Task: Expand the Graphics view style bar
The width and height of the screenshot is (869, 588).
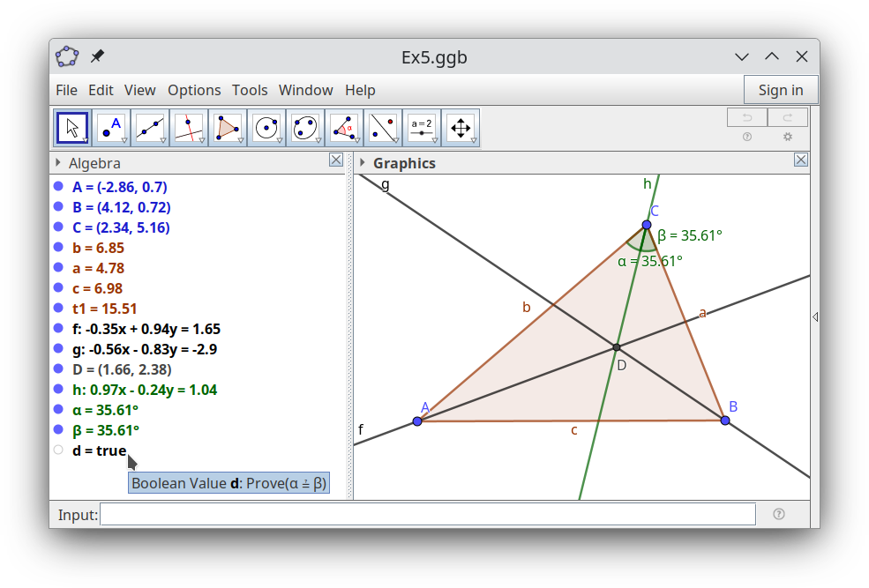Action: click(362, 163)
